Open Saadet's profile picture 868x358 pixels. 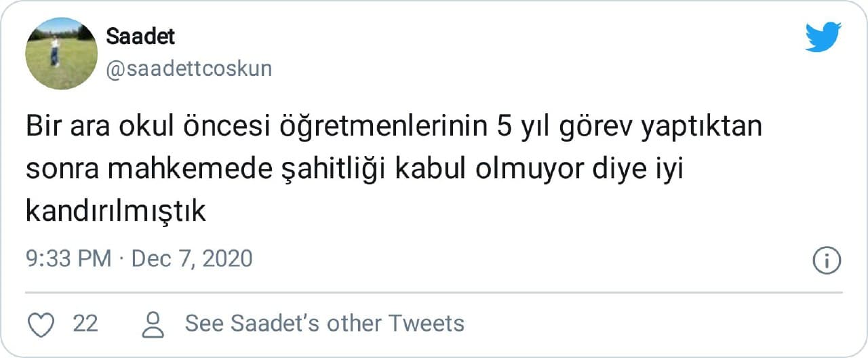pos(62,54)
